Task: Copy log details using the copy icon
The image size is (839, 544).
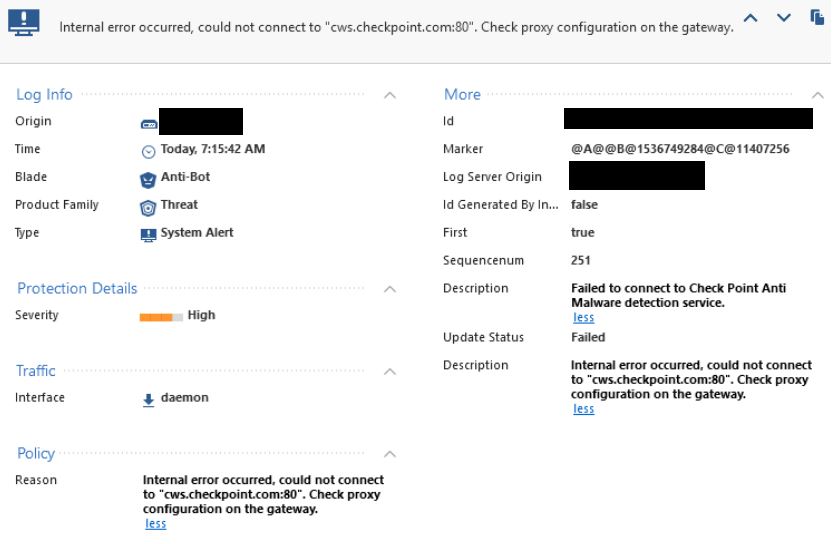Action: 817,17
